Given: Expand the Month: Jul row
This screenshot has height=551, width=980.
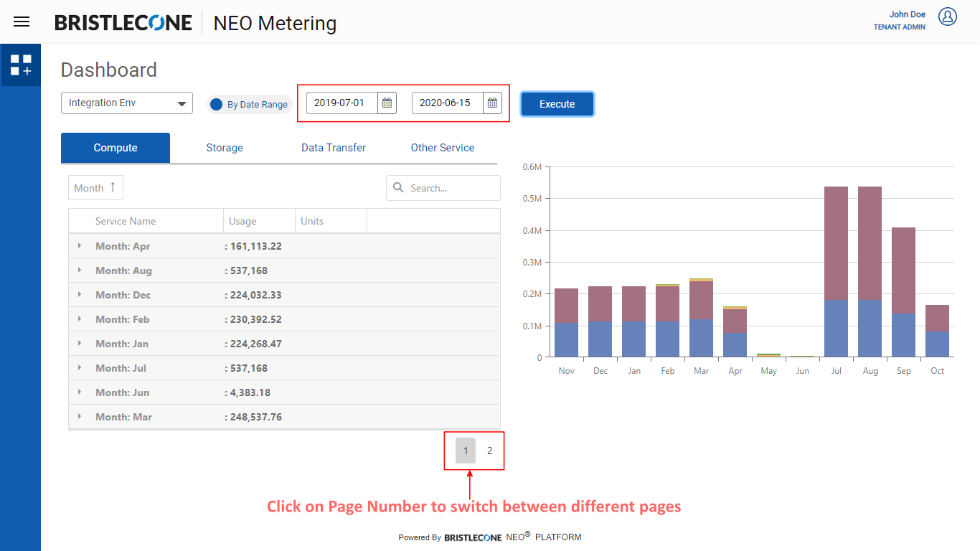Looking at the screenshot, I should (x=80, y=368).
